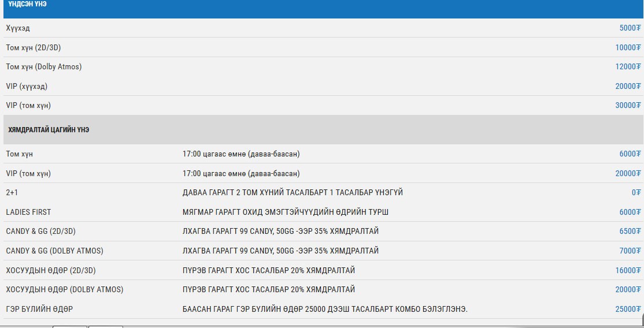Image resolution: width=644 pixels, height=328 pixels.
Task: Click the ХОСУУДЫН ӨДӨР (2D/3D) label
Action: pos(51,271)
